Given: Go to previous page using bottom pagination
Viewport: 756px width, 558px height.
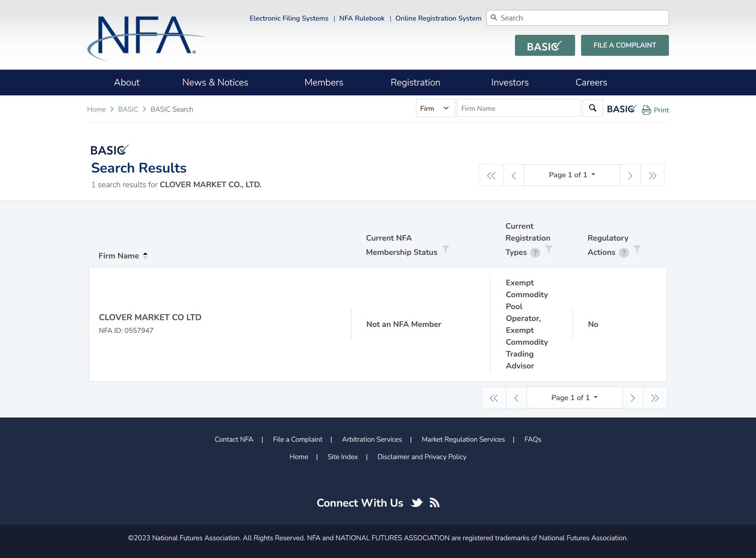Looking at the screenshot, I should click(x=516, y=398).
